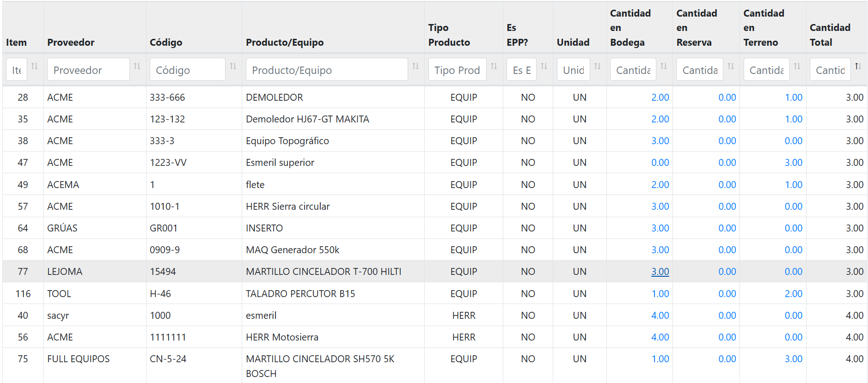
Task: Open bodega quantity 2.00 for DEMOLEDOR
Action: (660, 97)
